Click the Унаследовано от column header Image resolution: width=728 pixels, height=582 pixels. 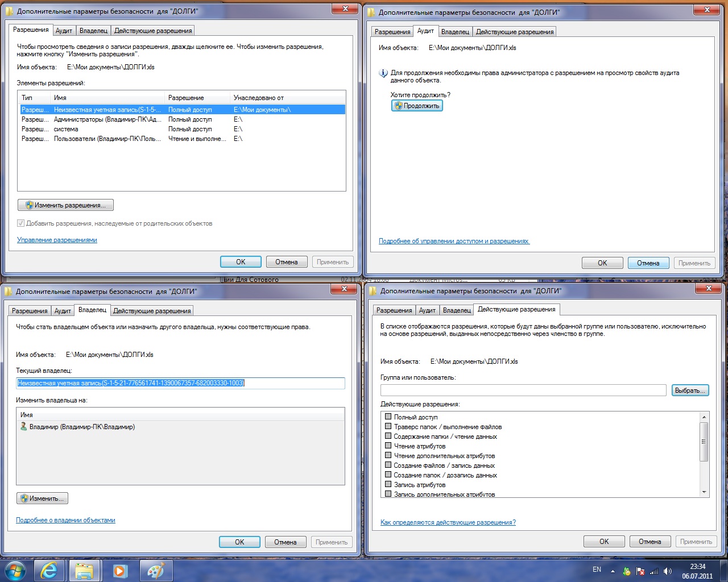pyautogui.click(x=288, y=98)
